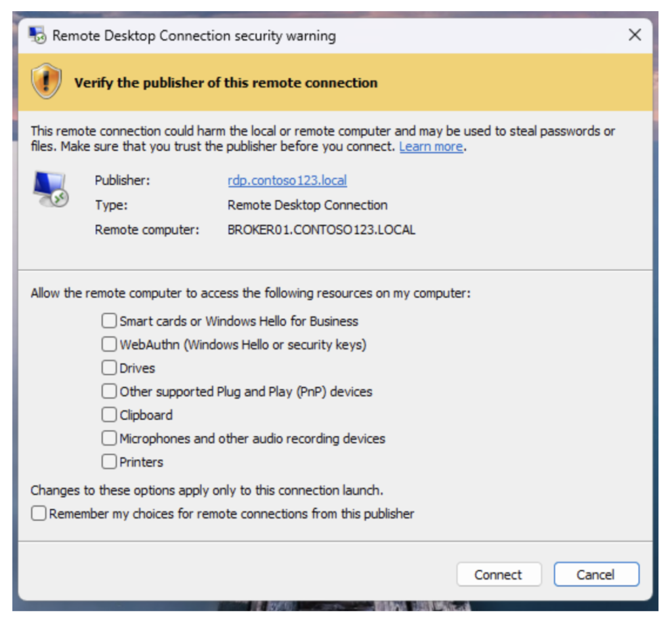This screenshot has height=627, width=672.
Task: Close the security warning dialog
Action: coord(635,35)
